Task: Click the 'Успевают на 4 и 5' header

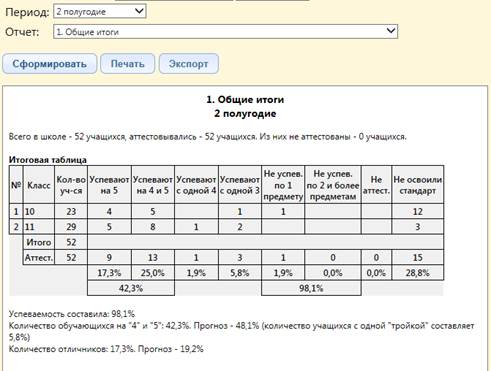Action: 153,185
